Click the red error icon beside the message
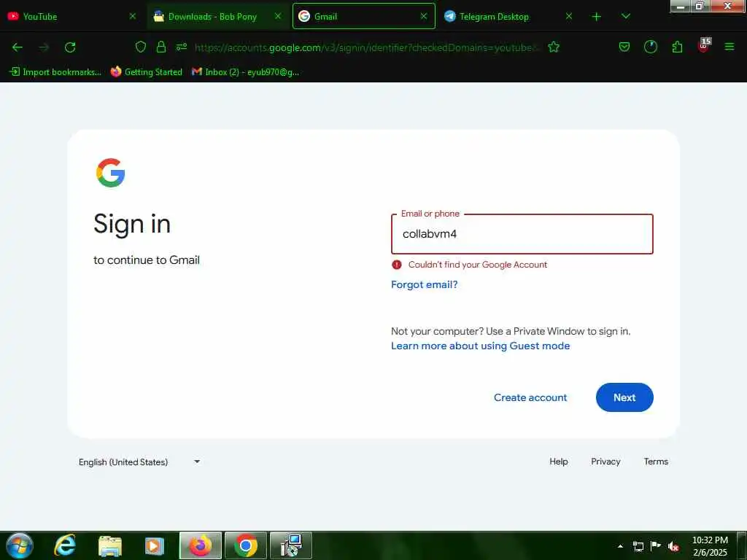 [396, 265]
